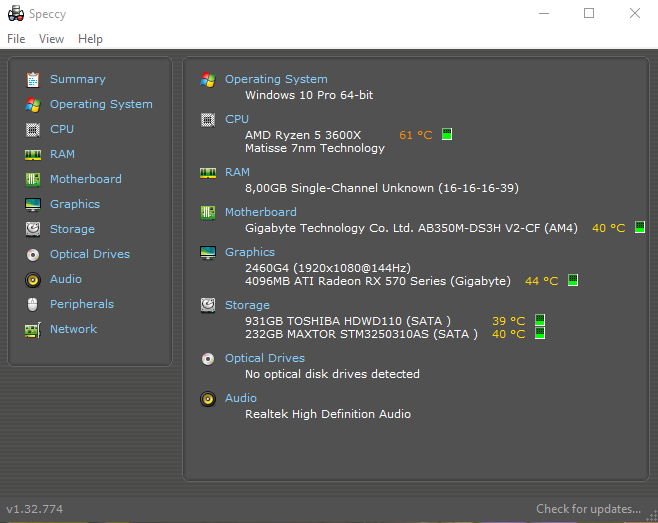658x523 pixels.
Task: Click the RAM heading link in summary
Action: (x=237, y=173)
